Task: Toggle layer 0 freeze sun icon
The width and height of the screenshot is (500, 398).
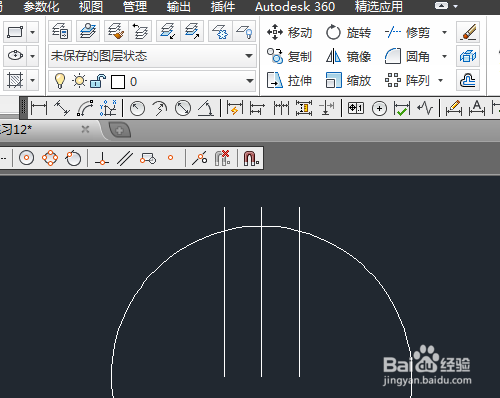Action: coord(79,81)
